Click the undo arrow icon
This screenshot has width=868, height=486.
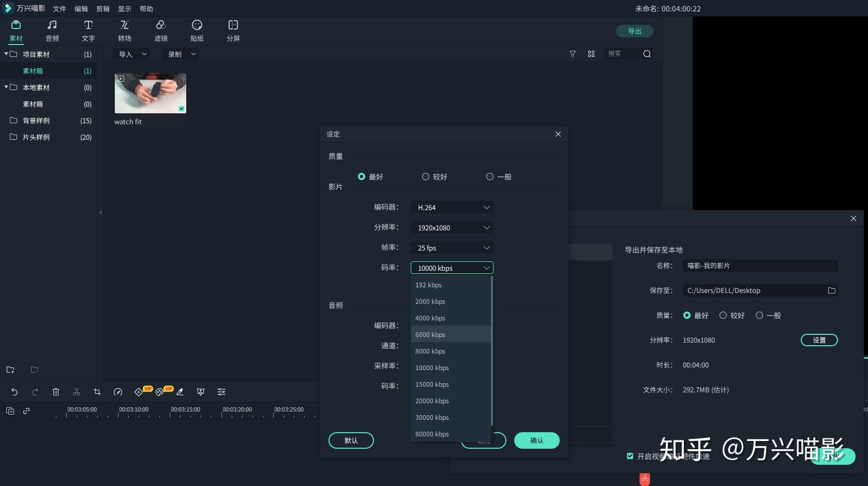pos(14,392)
